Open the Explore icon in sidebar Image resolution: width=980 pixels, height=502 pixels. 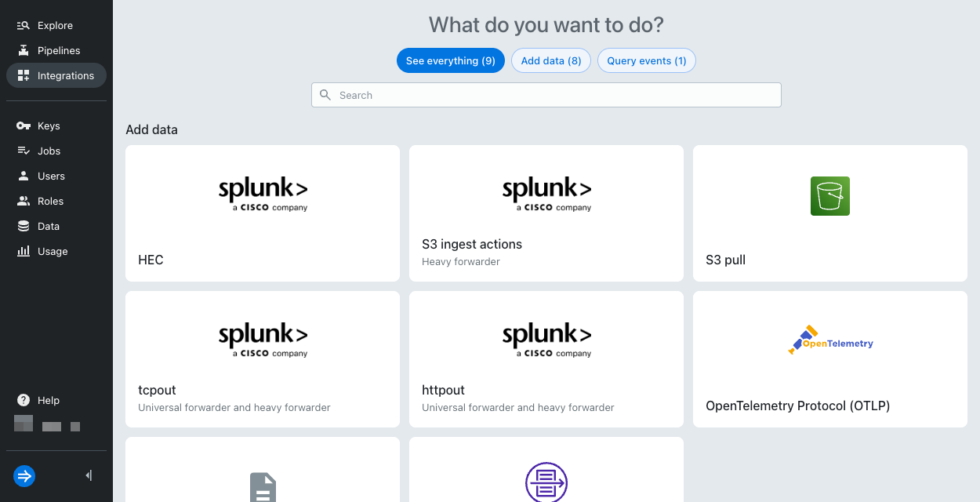coord(24,25)
